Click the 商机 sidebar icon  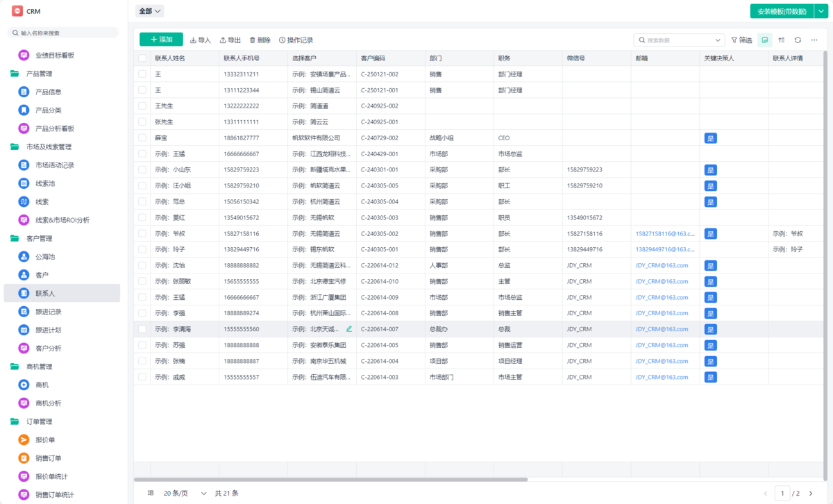click(24, 385)
